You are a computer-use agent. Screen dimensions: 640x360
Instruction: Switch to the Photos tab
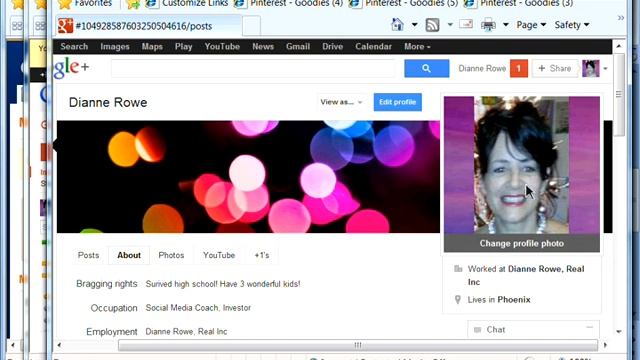click(x=171, y=255)
